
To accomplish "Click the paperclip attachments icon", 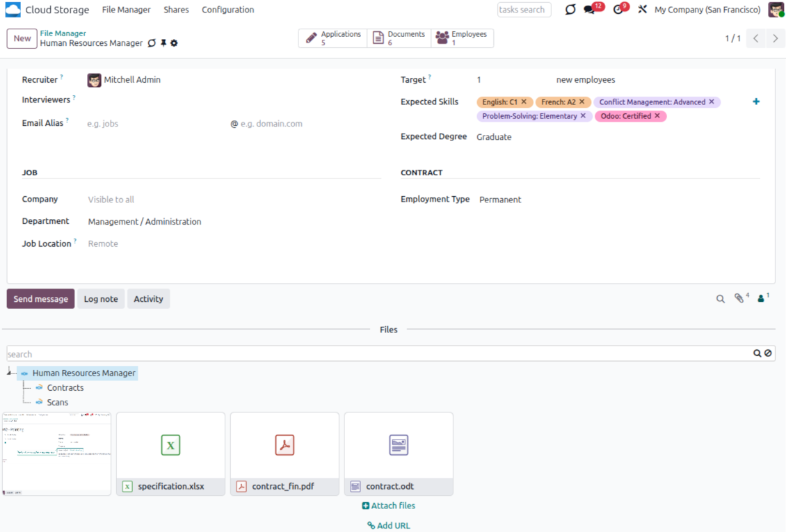I will pos(739,298).
